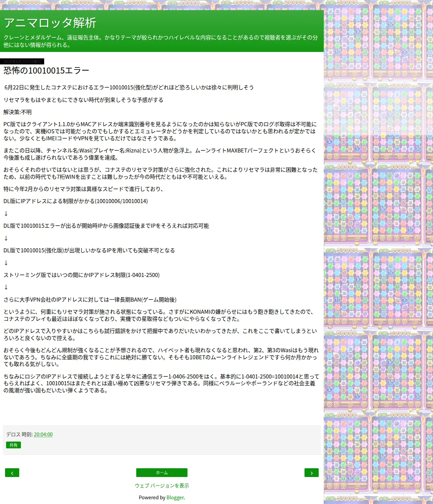This screenshot has width=433, height=504.
Task: Click the paragraph starting おそらく今後もどんどん規制
Action: [x=161, y=357]
